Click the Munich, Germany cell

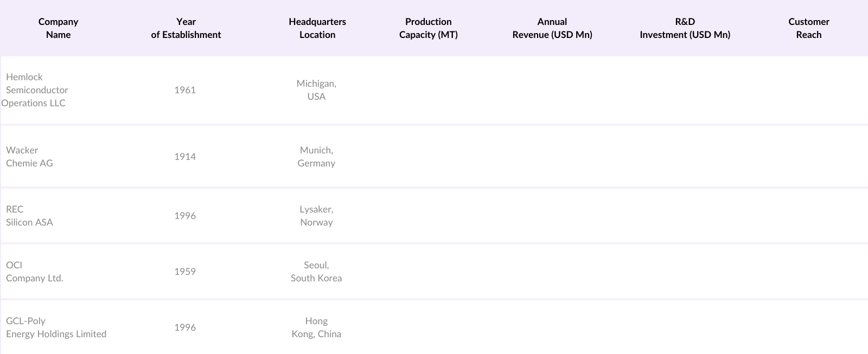(x=316, y=157)
